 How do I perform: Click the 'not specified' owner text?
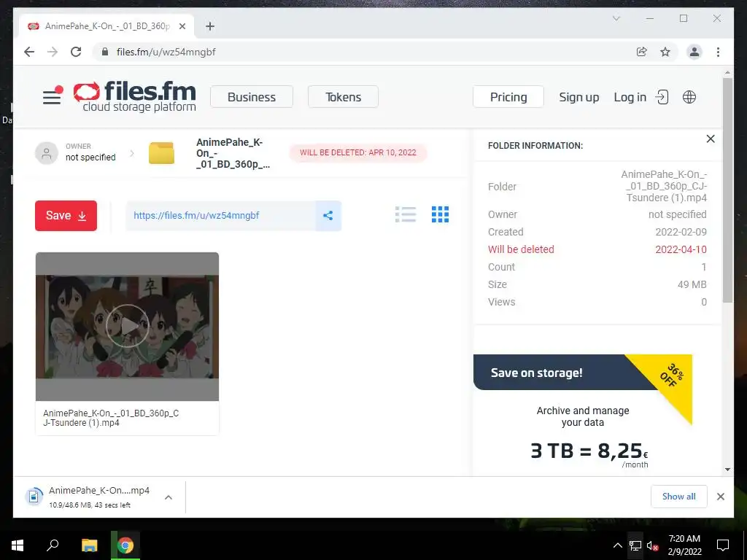point(90,157)
